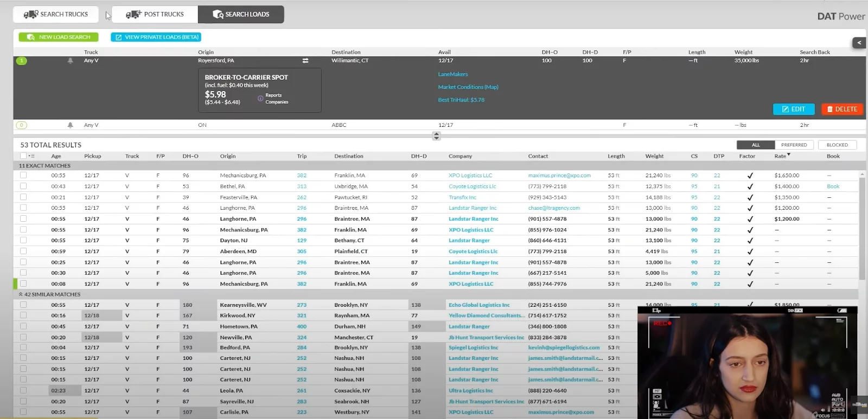The image size is (868, 419).
Task: Select the Aberdeen, MD load checkbox
Action: coord(23,251)
